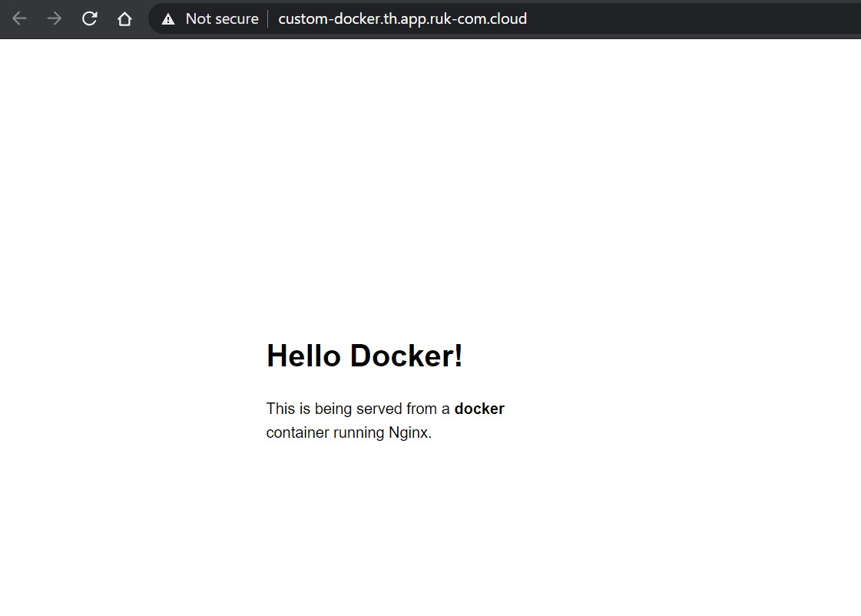Click the Hello Docker! heading
Image resolution: width=861 pixels, height=616 pixels.
[x=364, y=355]
